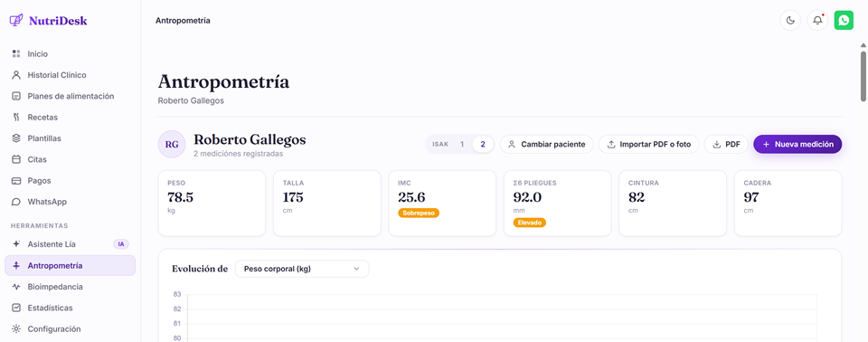Click the Sobrepeso badge in the IMC card

coord(419,213)
